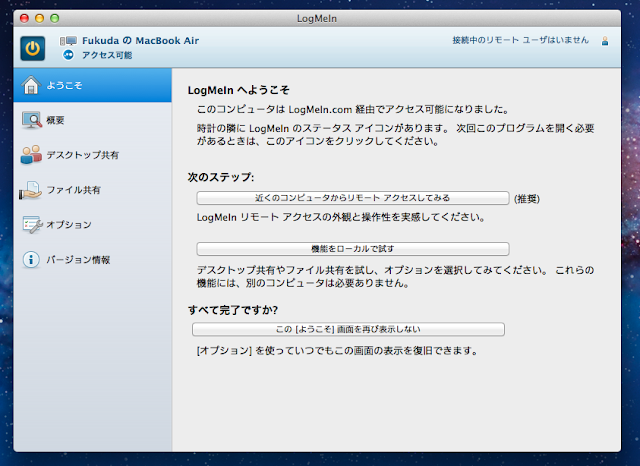The width and height of the screenshot is (640, 466).
Task: Zoom LogMeIn window with green button
Action: click(x=55, y=18)
